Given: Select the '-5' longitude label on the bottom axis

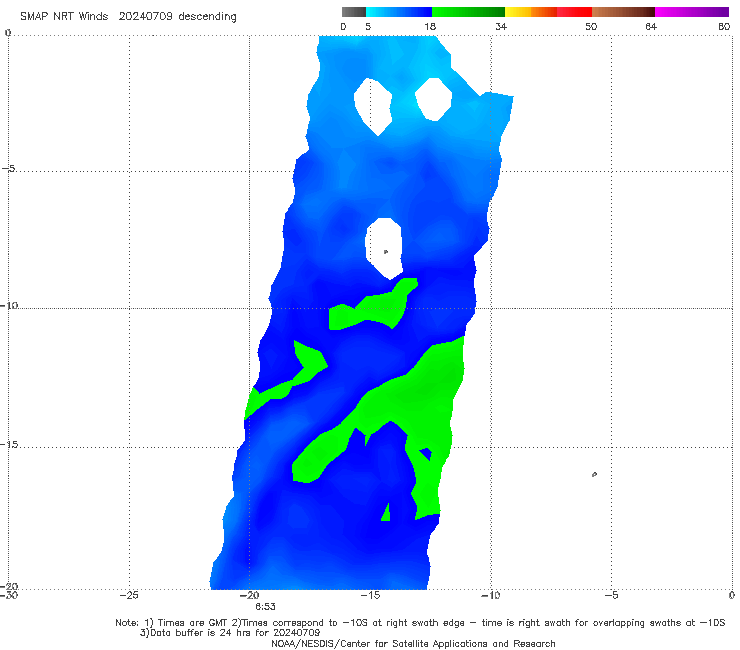Looking at the screenshot, I should coord(611,595).
